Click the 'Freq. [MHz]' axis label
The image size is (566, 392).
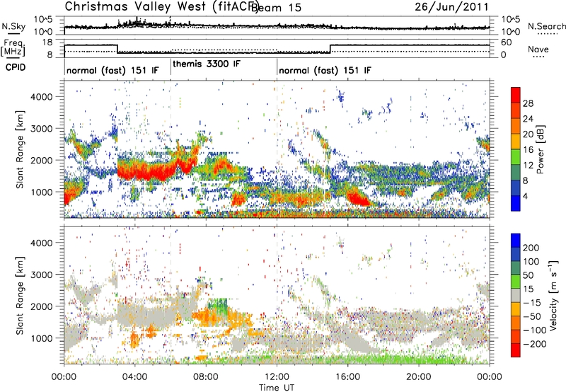[x=13, y=48]
